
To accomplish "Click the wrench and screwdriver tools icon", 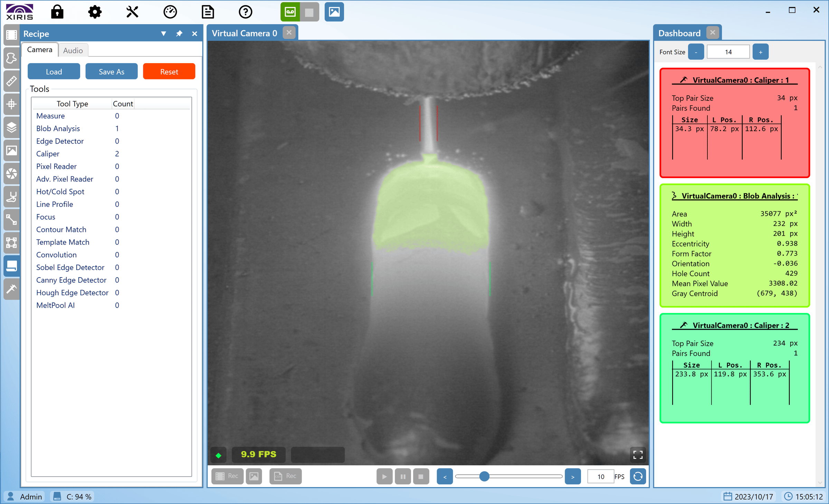I will click(x=132, y=11).
